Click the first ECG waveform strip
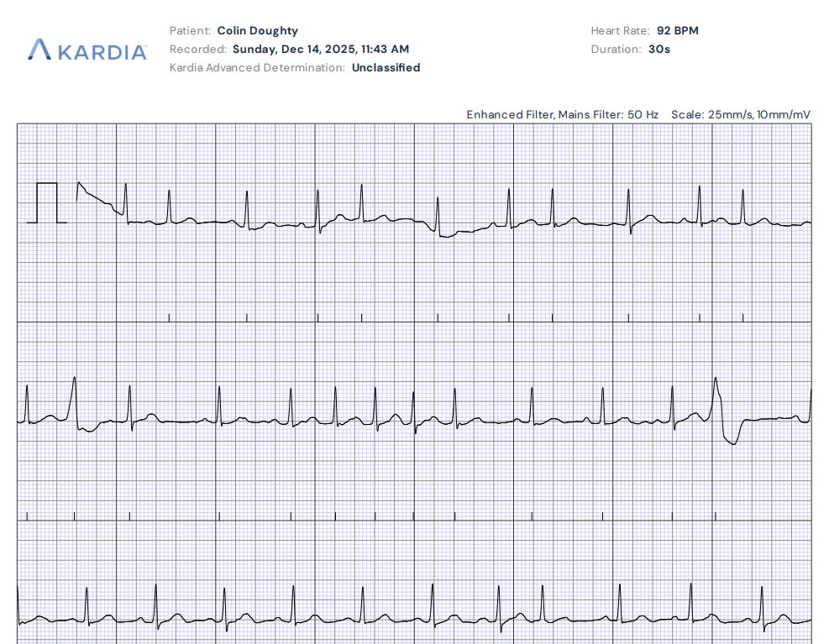Viewport: 829px width, 644px height. [412, 218]
